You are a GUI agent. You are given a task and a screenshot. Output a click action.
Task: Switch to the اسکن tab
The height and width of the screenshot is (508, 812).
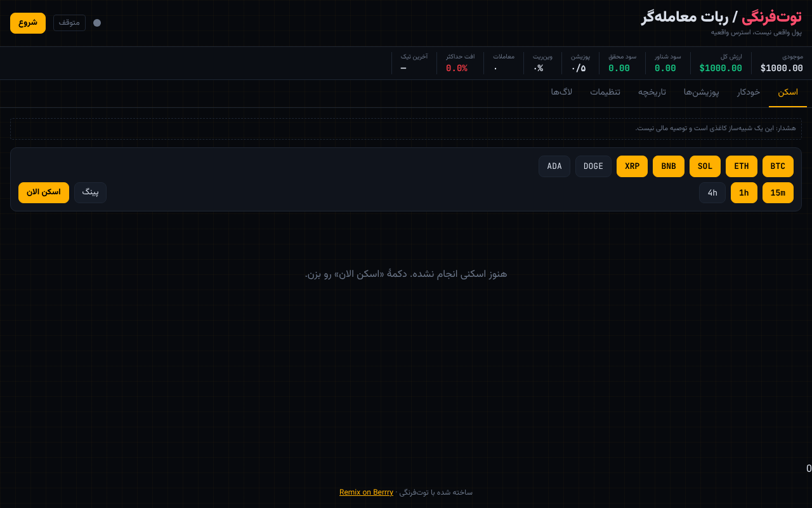coord(788,93)
